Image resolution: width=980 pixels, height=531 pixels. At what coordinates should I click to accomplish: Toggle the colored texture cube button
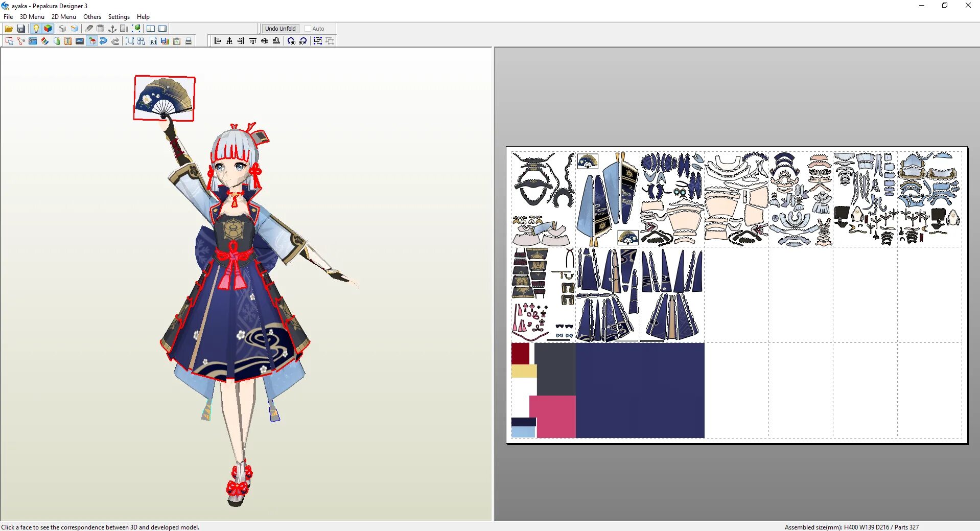click(x=48, y=29)
